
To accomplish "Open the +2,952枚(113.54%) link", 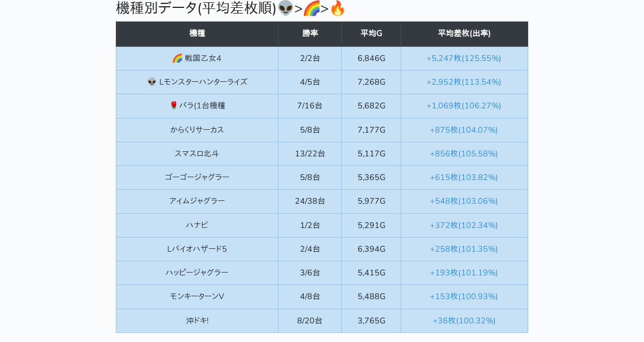I will pyautogui.click(x=464, y=82).
